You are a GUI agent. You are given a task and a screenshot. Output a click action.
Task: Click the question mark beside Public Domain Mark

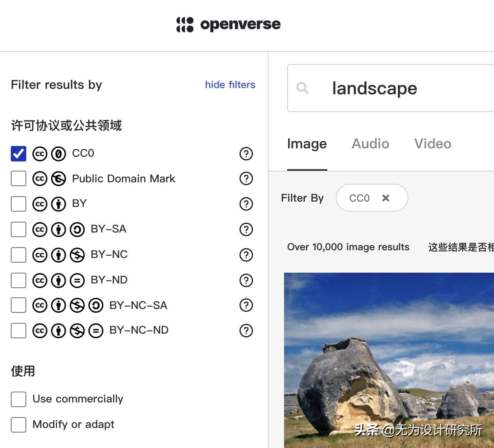pos(246,178)
